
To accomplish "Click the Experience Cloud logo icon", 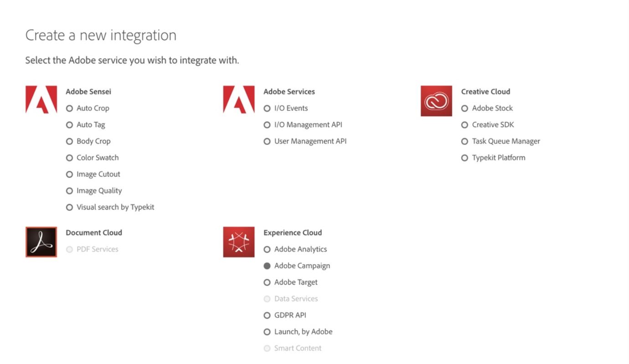I will (x=239, y=242).
